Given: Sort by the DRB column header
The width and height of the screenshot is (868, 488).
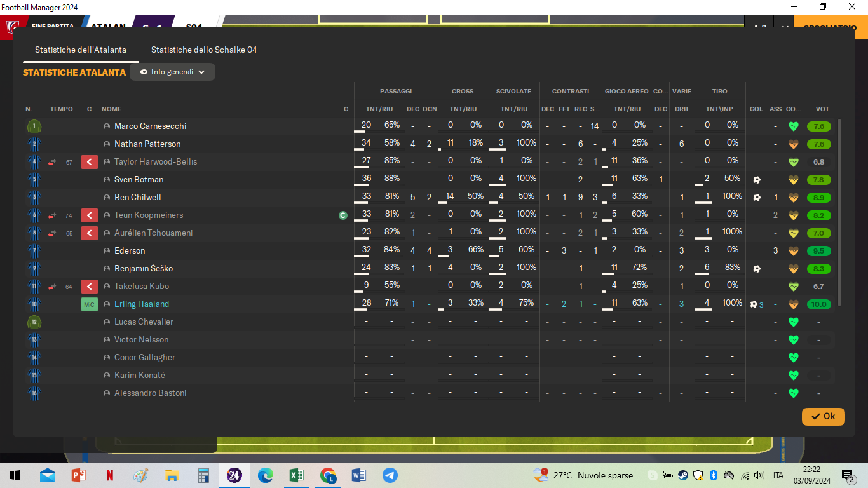Looking at the screenshot, I should pos(681,109).
